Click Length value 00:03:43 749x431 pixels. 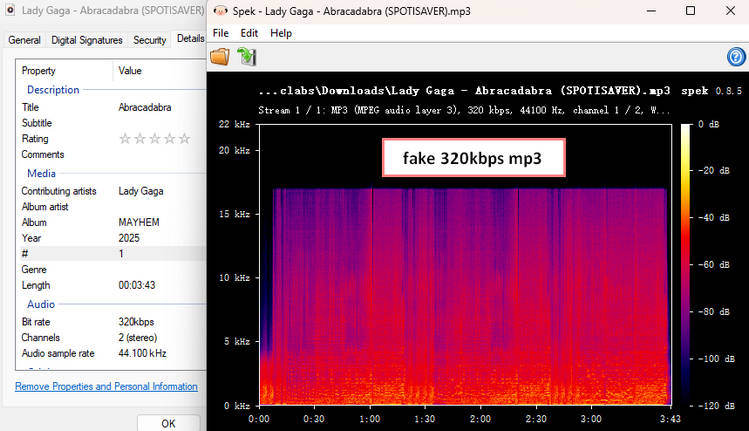coord(137,285)
